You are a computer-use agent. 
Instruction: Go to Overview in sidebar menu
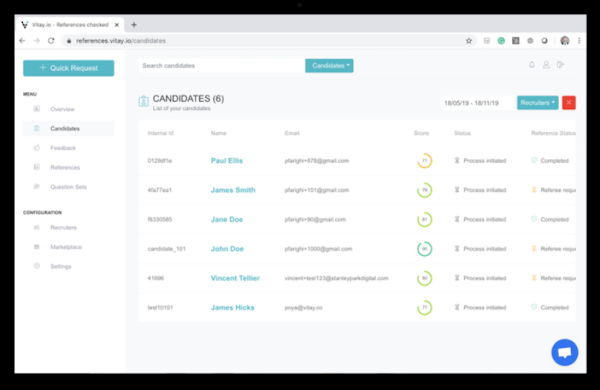point(62,109)
